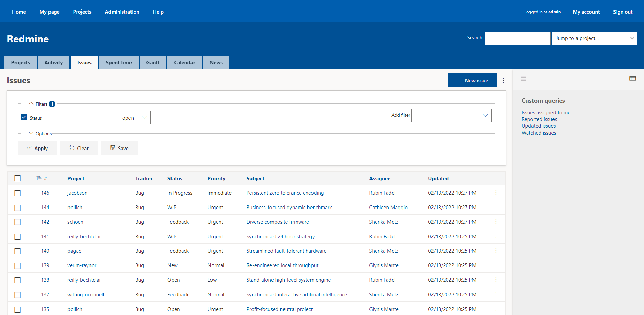Open the actions menu beside New issue

pos(503,80)
